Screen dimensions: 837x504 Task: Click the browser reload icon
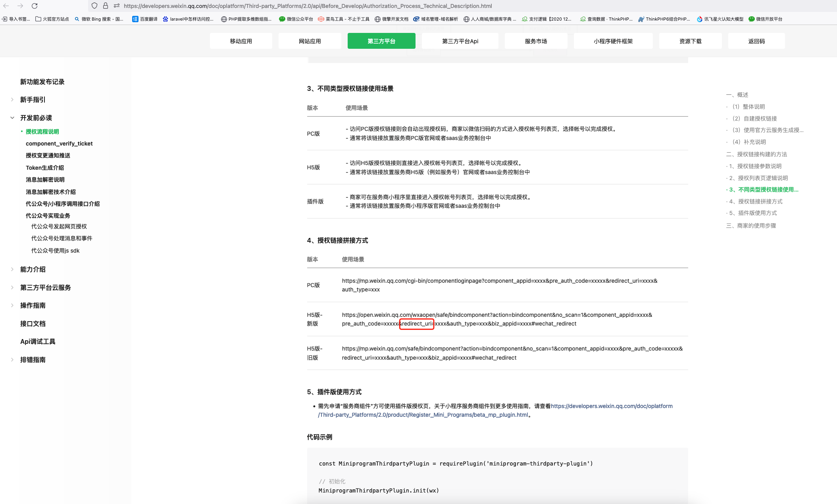(x=35, y=6)
